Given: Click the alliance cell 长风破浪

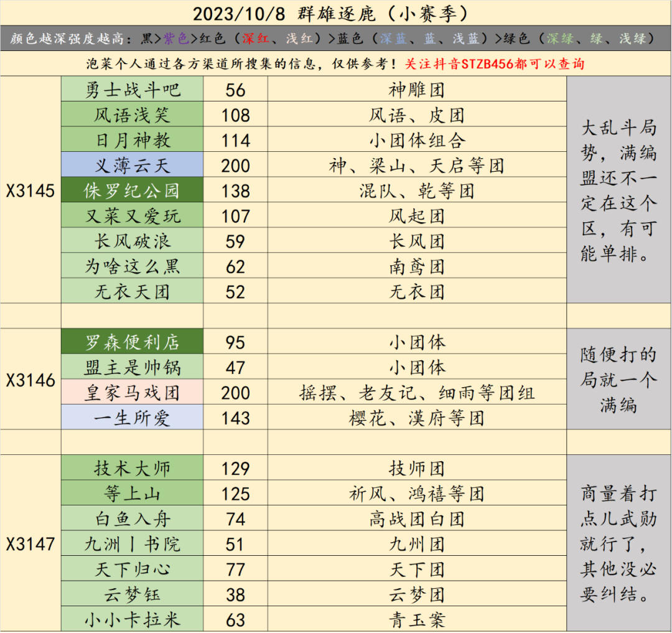Looking at the screenshot, I should pyautogui.click(x=132, y=241).
